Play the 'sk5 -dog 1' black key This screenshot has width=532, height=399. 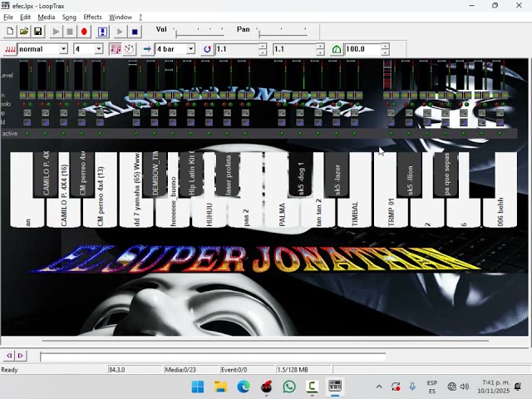coord(301,174)
